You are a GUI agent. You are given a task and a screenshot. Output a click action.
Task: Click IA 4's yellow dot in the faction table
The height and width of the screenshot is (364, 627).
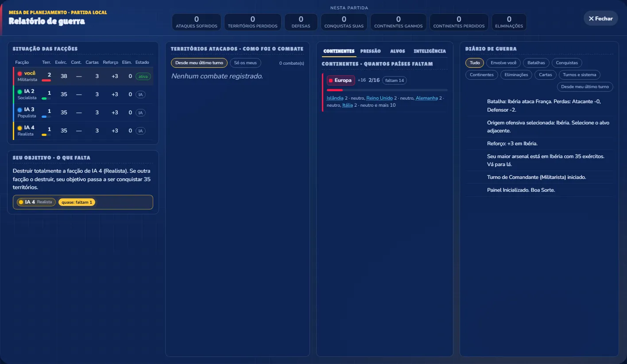tap(19, 128)
